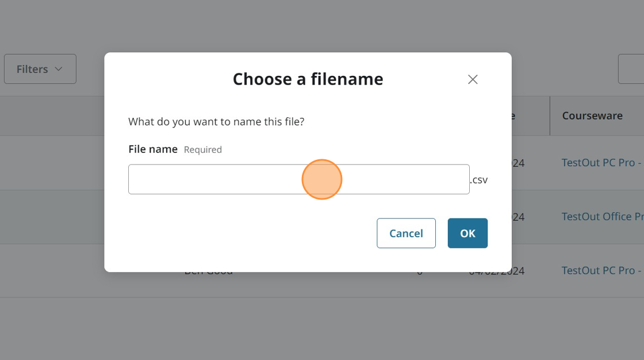Click the "Required" indicator text
Screen dimensions: 644x360
tap(203, 150)
